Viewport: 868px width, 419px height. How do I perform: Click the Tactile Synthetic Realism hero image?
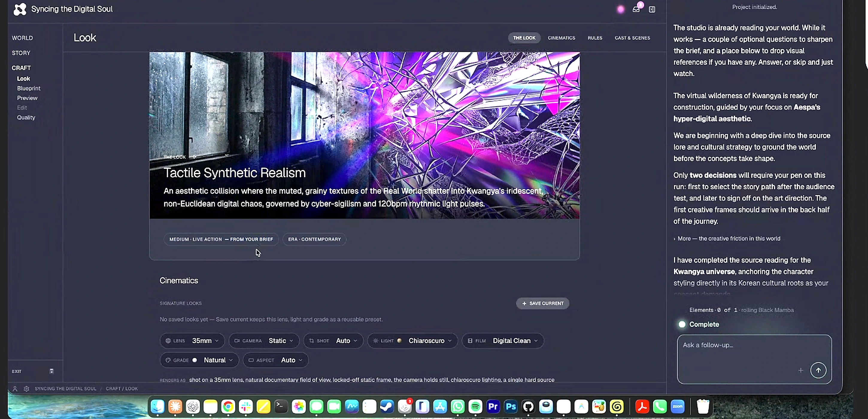pos(364,135)
